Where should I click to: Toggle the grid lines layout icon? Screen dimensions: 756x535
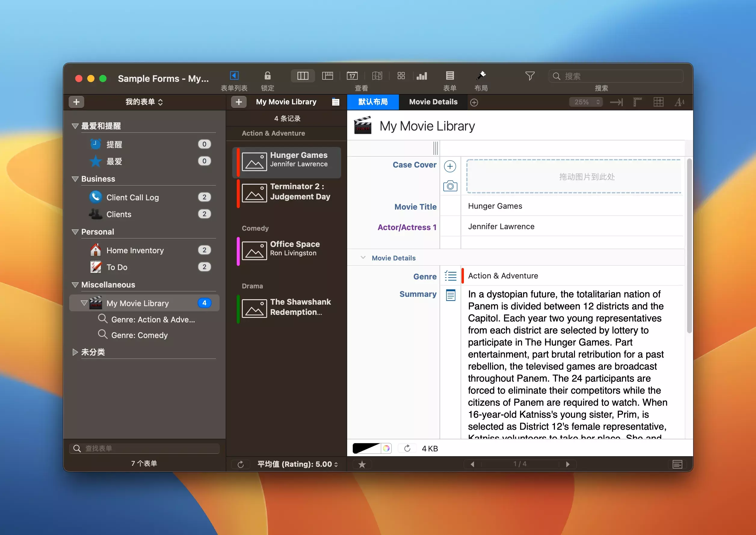[658, 102]
